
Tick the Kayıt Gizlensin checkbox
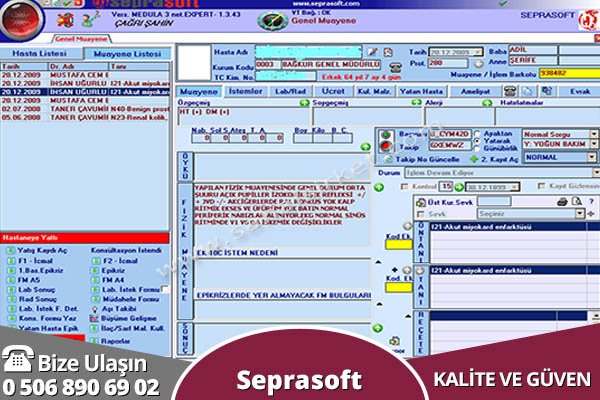coord(541,186)
